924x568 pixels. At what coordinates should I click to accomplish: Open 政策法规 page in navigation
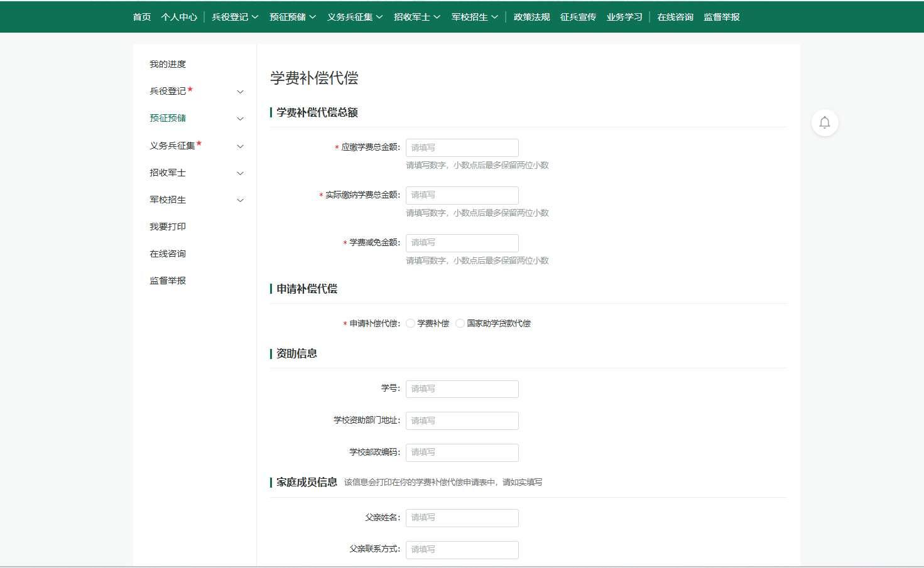[x=531, y=17]
